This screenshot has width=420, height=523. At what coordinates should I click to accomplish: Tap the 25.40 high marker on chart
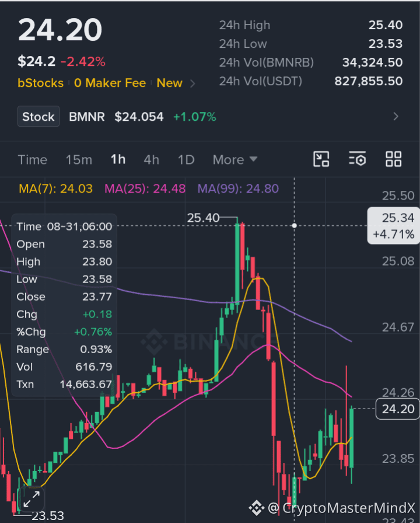coord(203,218)
